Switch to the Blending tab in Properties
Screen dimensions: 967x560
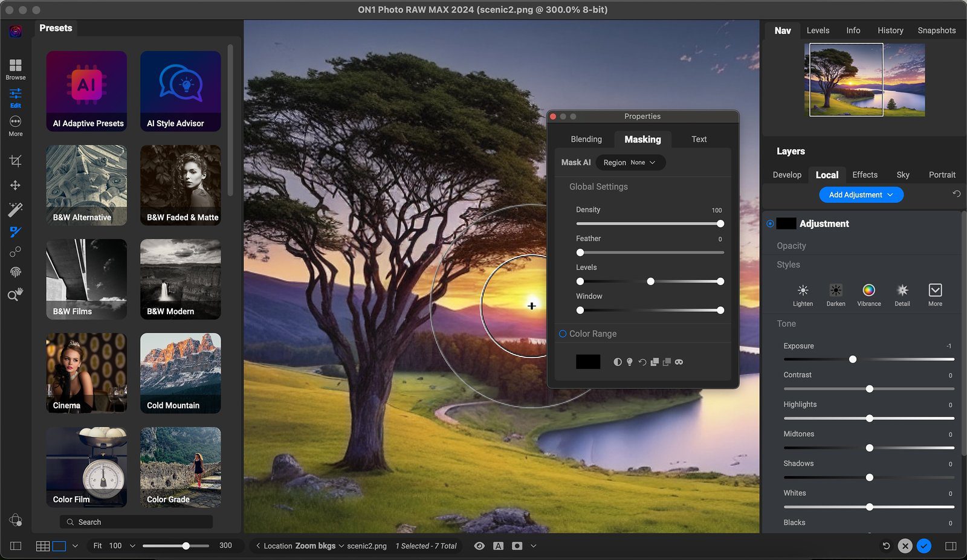[x=586, y=139]
